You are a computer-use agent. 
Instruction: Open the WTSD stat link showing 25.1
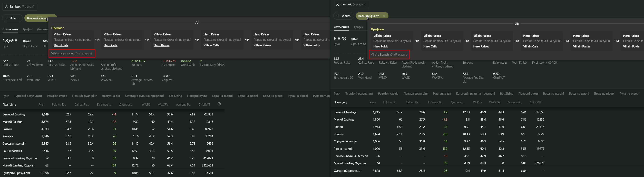52,80
